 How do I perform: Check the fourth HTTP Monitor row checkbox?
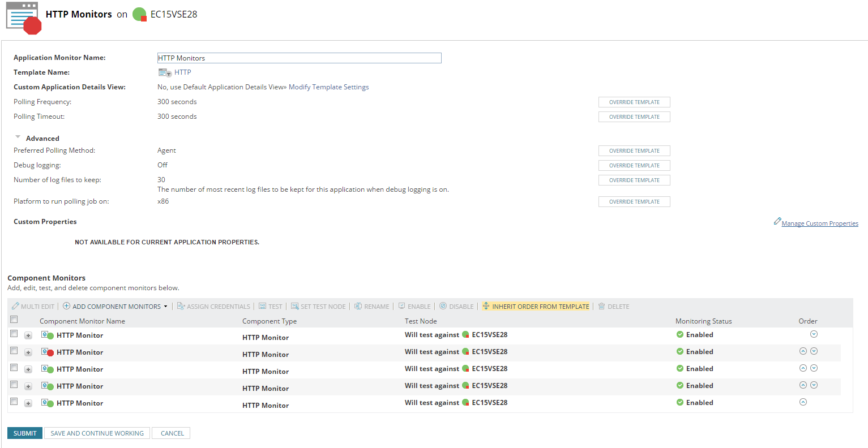click(x=14, y=385)
